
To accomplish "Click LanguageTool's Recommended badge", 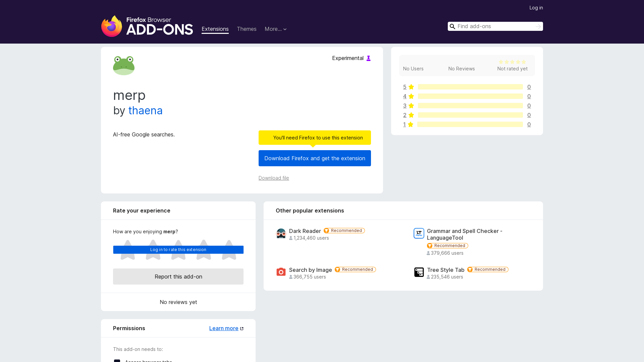I will pyautogui.click(x=447, y=246).
